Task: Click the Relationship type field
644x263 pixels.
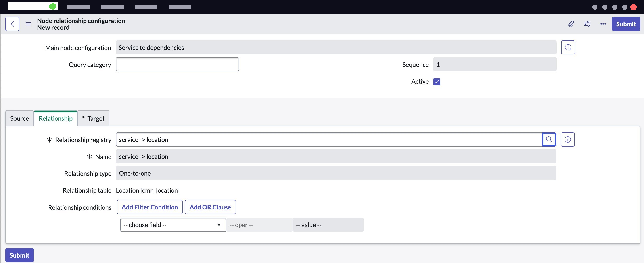Action: click(336, 173)
